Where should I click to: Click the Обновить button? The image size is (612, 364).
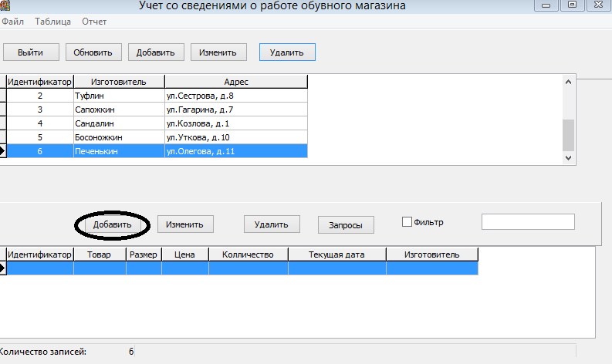[93, 52]
